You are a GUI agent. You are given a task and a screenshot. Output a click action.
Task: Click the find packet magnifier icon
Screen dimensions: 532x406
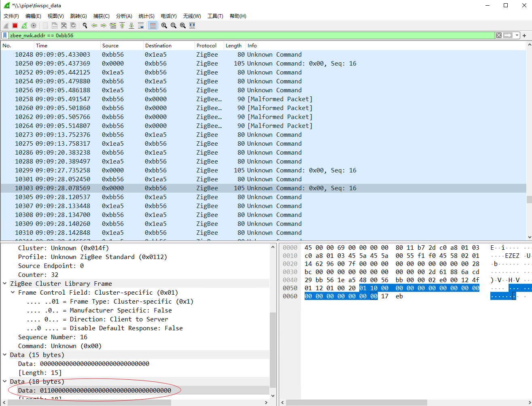[85, 25]
